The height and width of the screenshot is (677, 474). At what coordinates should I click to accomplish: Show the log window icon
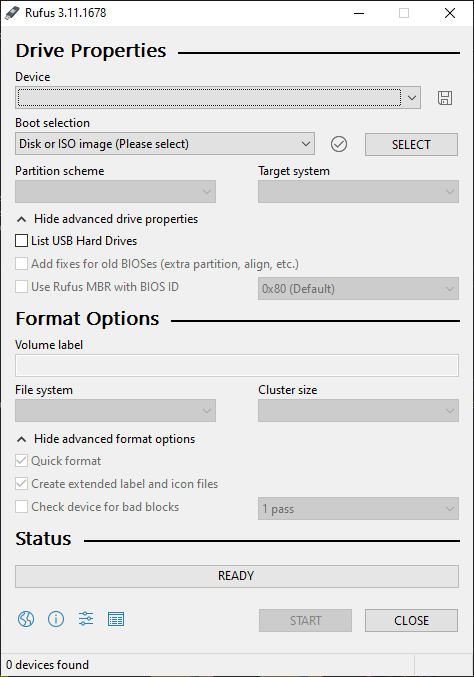point(116,619)
